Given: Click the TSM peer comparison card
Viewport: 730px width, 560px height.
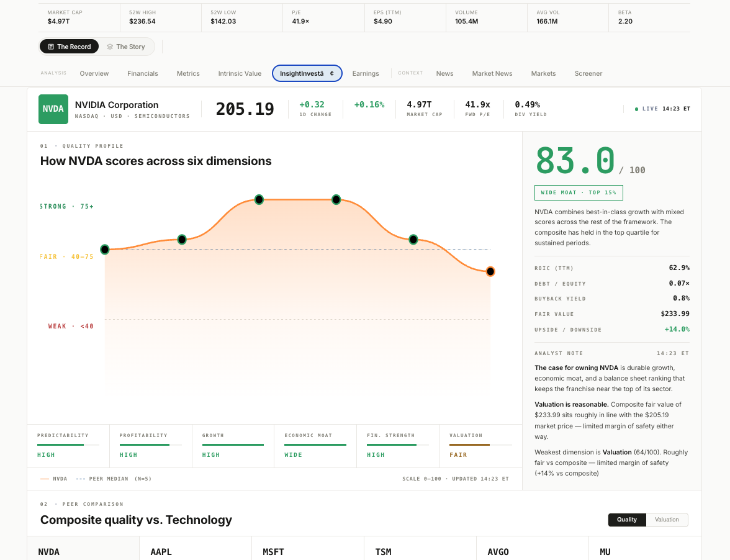Looking at the screenshot, I should (x=420, y=548).
